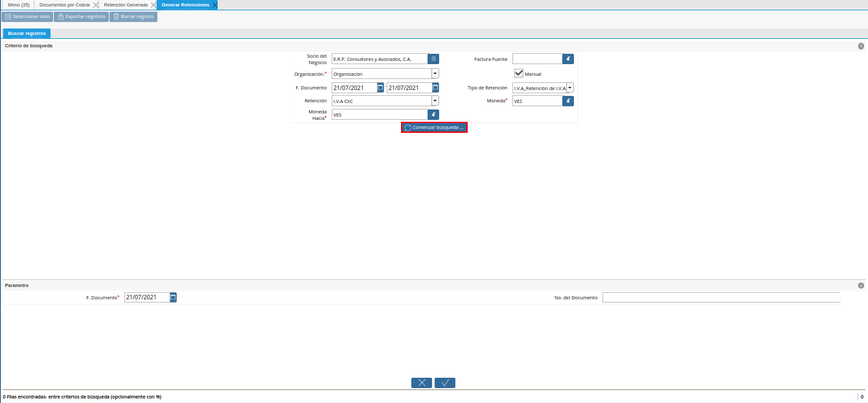Image resolution: width=868 pixels, height=403 pixels.
Task: Click the Moneda Hacia VES field
Action: tap(380, 114)
